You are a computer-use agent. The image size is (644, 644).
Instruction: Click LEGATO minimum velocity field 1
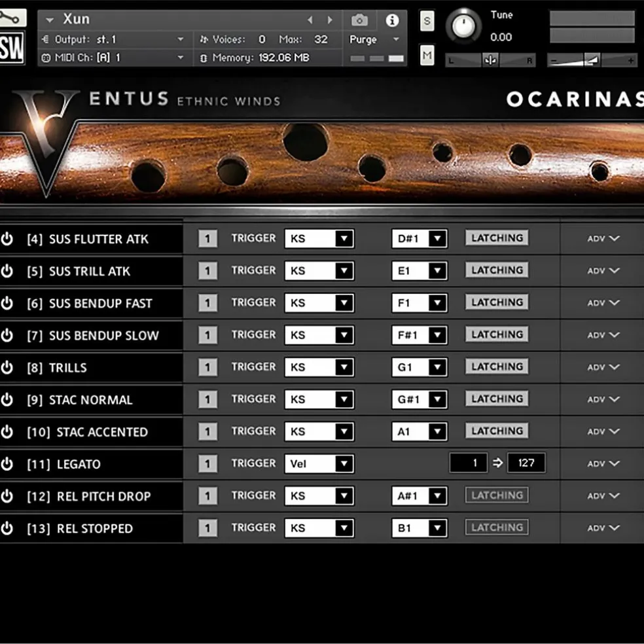click(469, 463)
